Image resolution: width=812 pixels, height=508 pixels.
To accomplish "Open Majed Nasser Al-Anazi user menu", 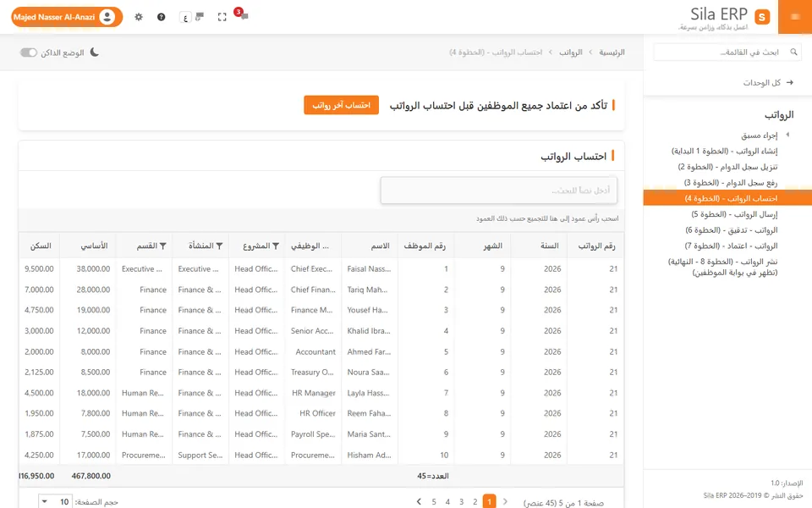I will 67,17.
